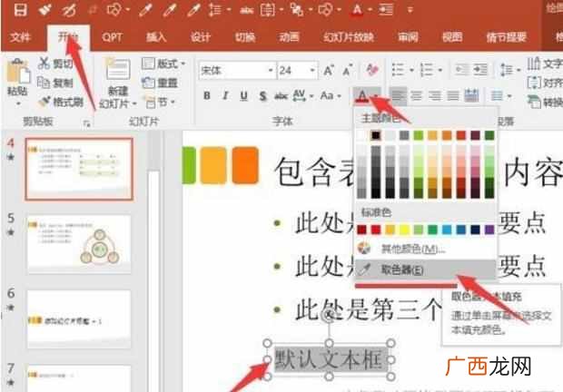
Task: Switch to the Slide Show (幻灯片放映) tab
Action: (x=349, y=37)
